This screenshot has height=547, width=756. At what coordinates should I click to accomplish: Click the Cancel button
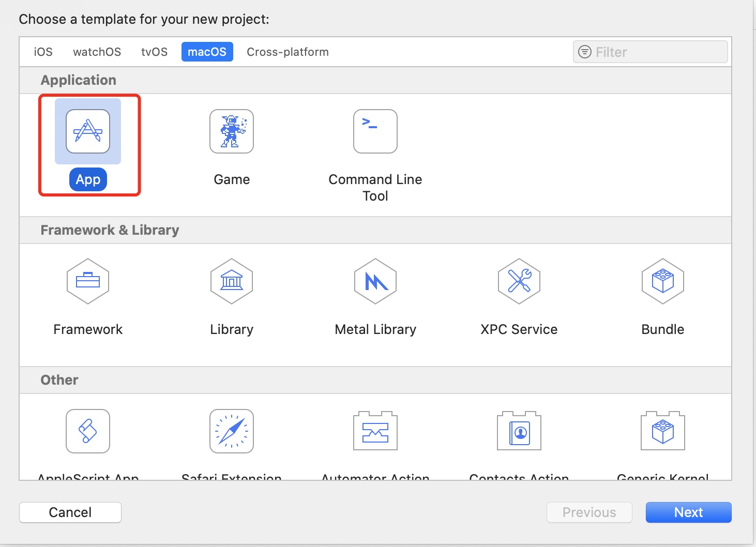70,512
